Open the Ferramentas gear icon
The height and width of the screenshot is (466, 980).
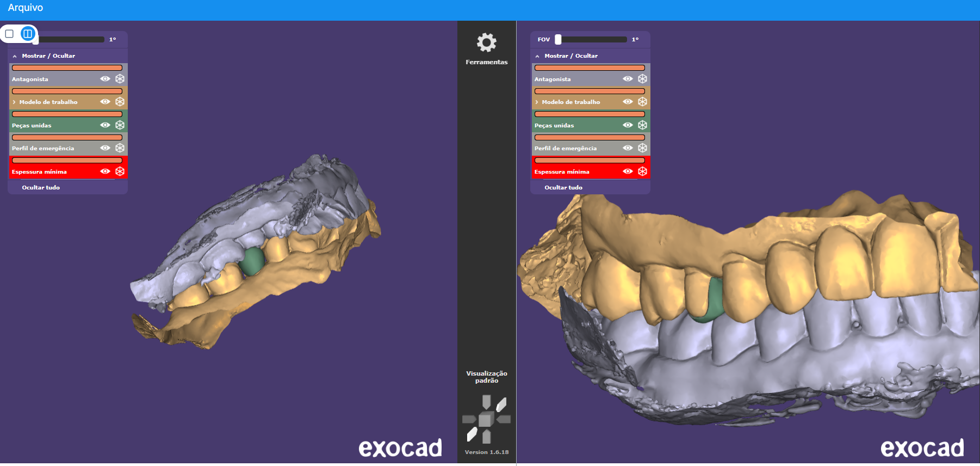tap(486, 42)
